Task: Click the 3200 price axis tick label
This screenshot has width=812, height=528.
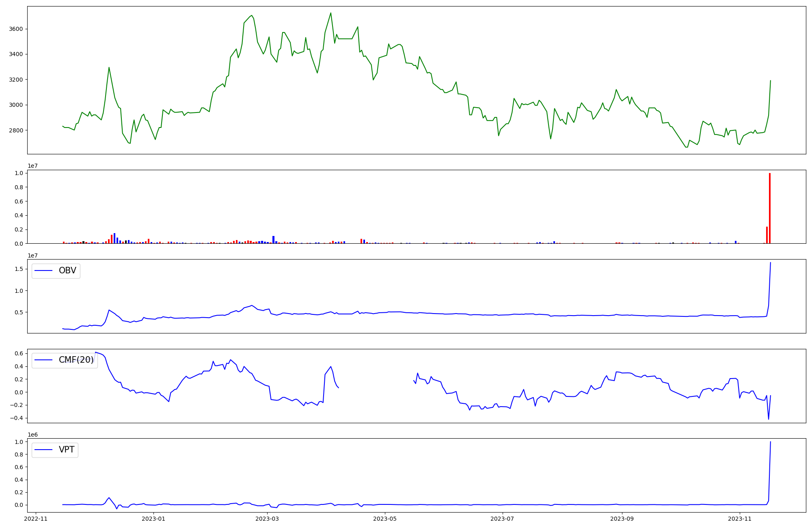Action: (16, 80)
